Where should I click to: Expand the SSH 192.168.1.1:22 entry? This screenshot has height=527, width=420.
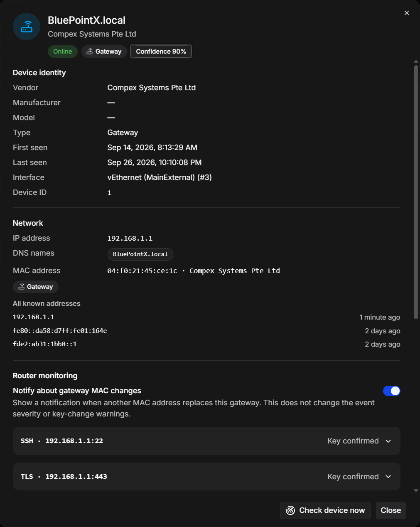click(206, 441)
